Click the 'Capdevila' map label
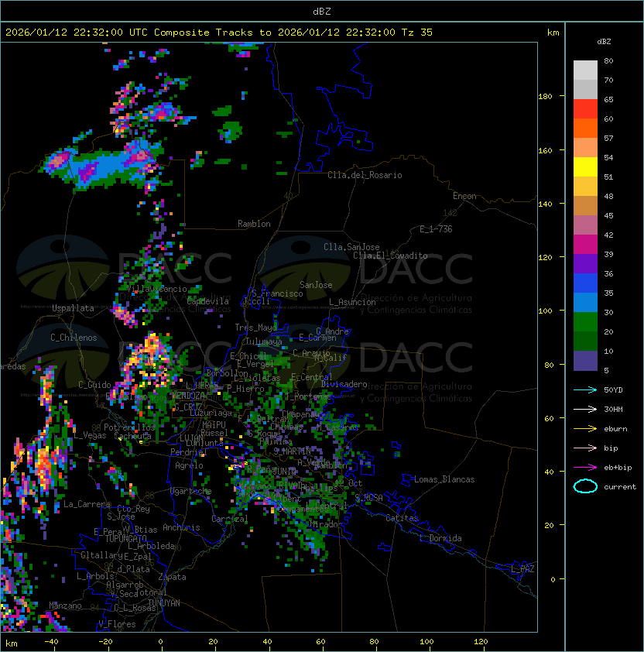 point(208,301)
